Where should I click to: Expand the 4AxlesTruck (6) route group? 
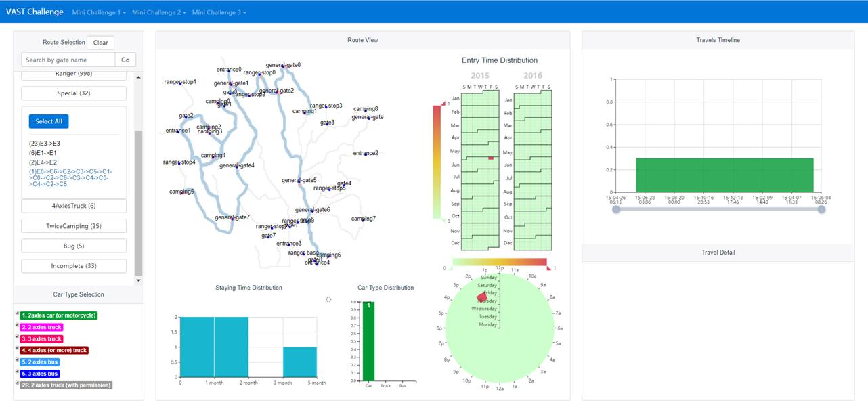tap(74, 206)
